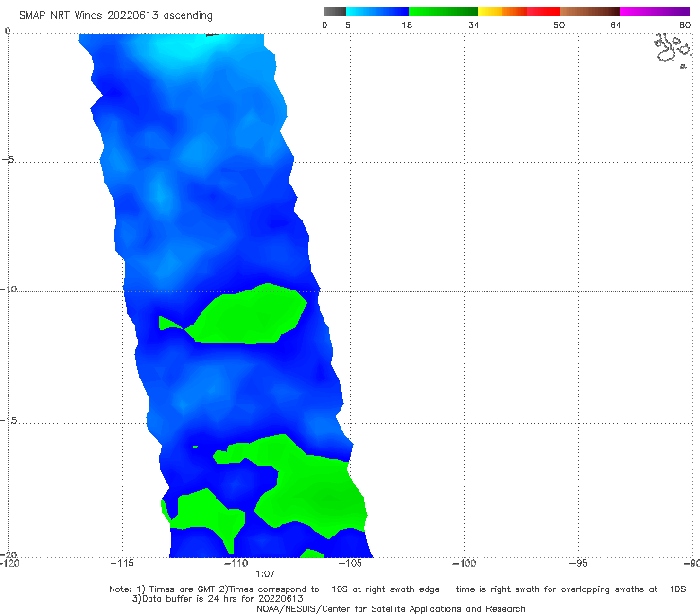
Task: Click the '3)Data buffer is 24 hrs' note line
Action: click(218, 599)
